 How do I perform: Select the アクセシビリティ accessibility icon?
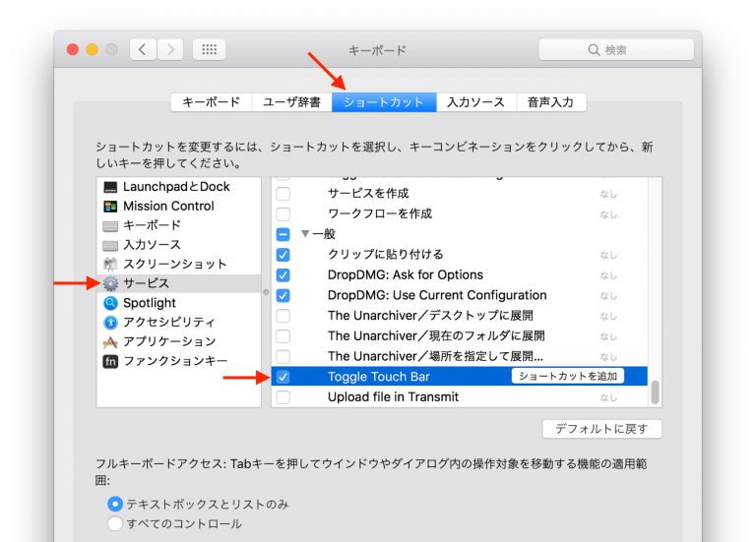tap(110, 323)
